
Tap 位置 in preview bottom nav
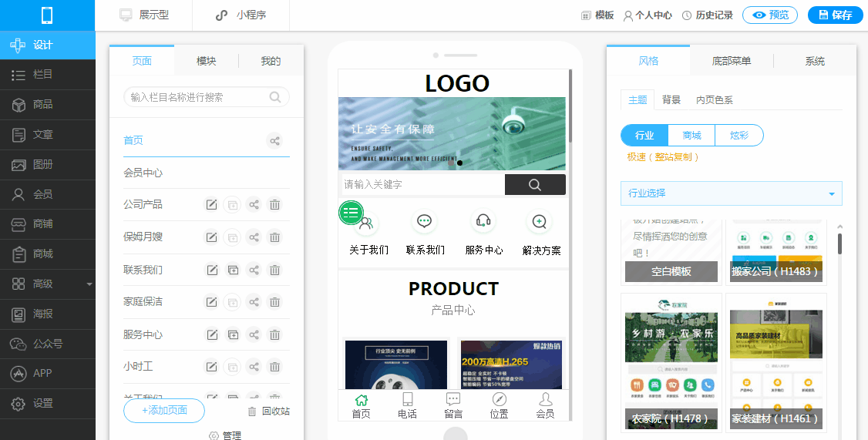[x=500, y=405]
